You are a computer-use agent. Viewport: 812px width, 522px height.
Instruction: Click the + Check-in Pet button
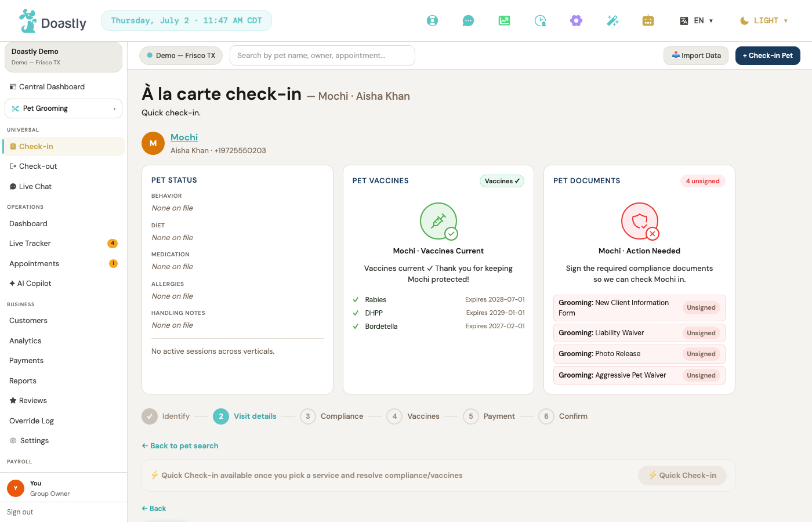pos(768,56)
